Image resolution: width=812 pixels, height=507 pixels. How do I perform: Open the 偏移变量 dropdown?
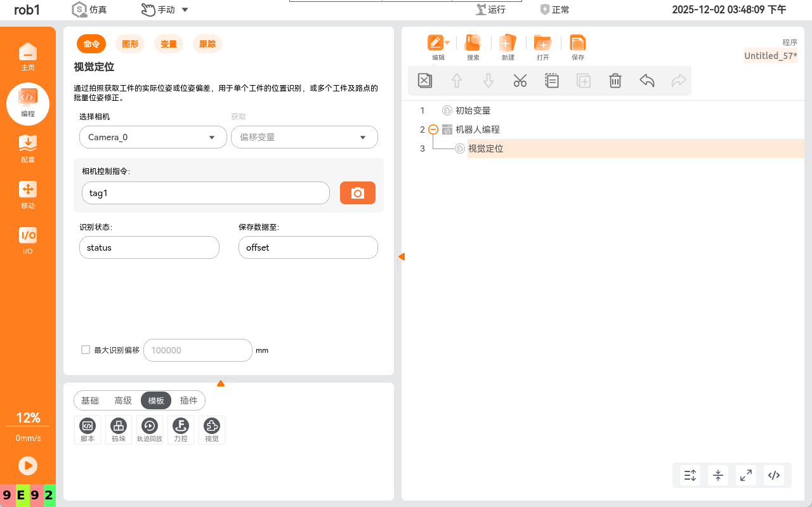[304, 137]
